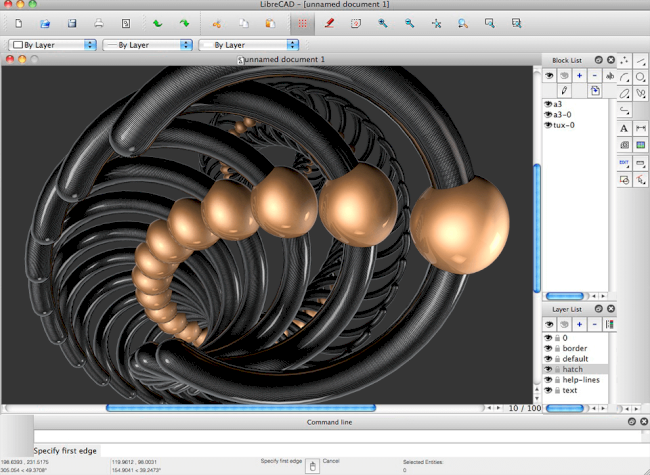Expand the arc tools menu

point(624,78)
